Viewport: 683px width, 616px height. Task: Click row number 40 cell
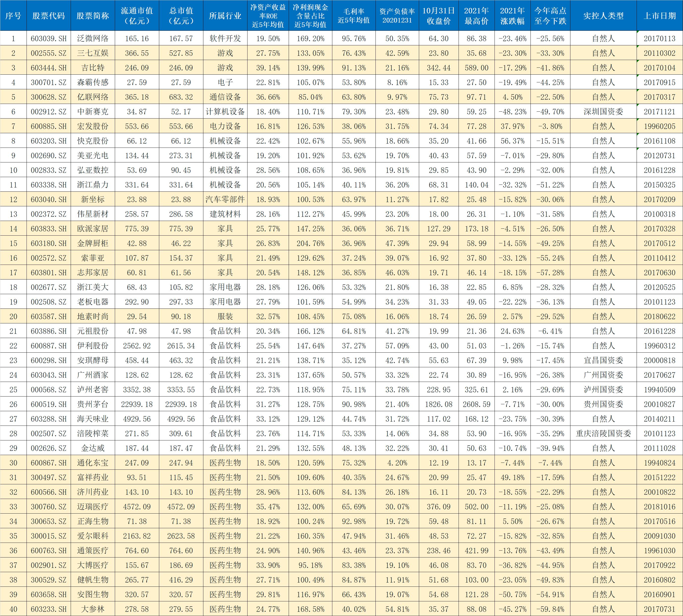click(13, 609)
